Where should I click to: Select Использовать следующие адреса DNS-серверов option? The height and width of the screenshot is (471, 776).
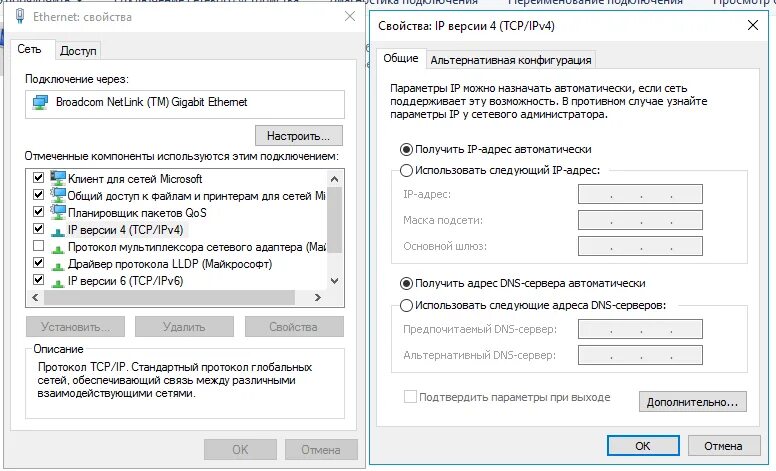tap(406, 305)
